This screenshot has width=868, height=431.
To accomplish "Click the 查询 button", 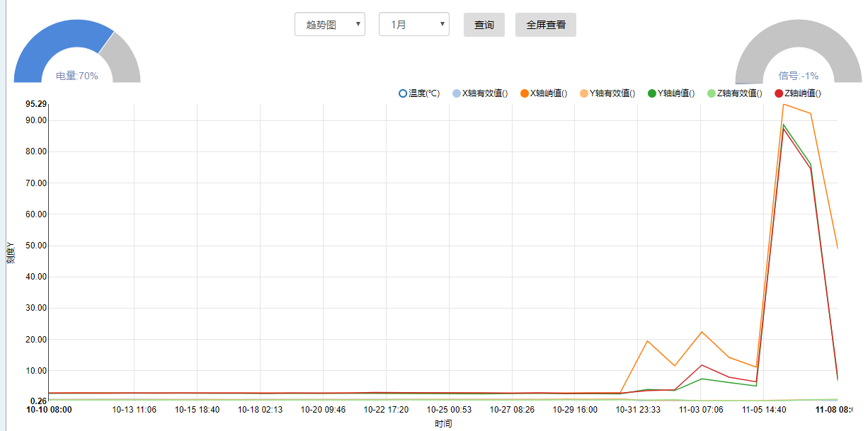I will [x=484, y=25].
